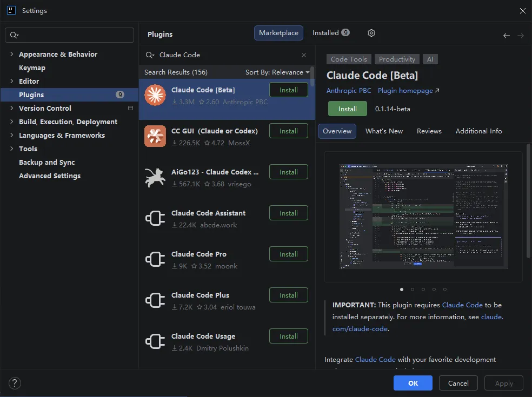Viewport: 532px width, 397px height.
Task: Install CC GUI (Claude or Codex)
Action: coord(289,131)
